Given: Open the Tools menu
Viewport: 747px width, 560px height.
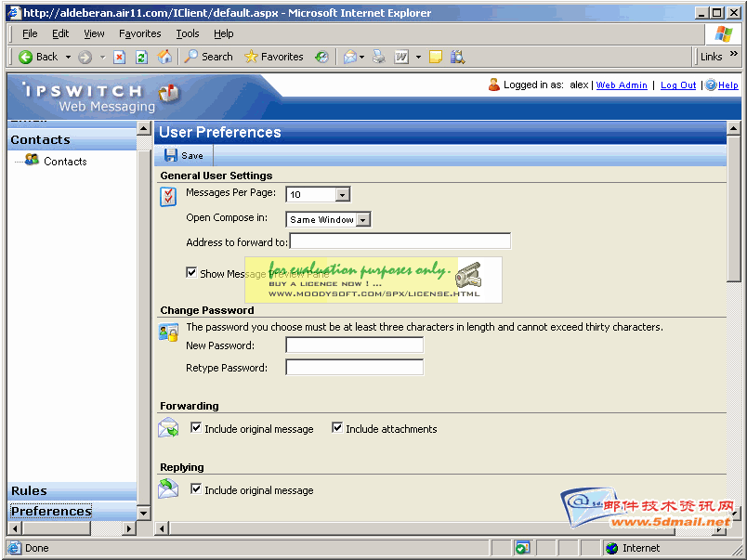Looking at the screenshot, I should [188, 33].
